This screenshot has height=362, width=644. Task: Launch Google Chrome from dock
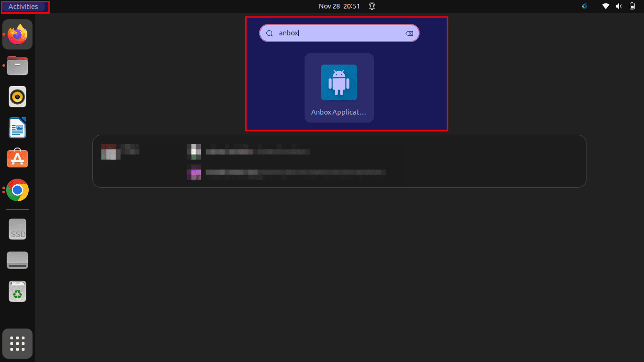tap(17, 190)
